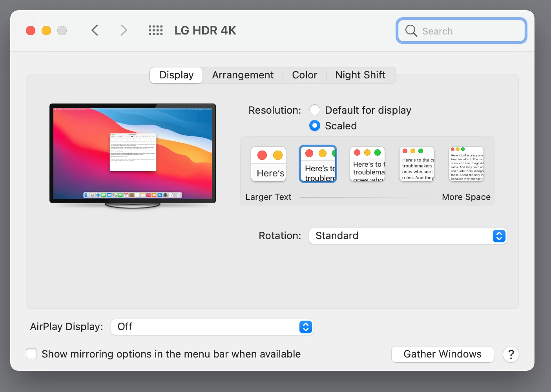The image size is (551, 392).
Task: Close the LG HDR 4K window
Action: pyautogui.click(x=31, y=31)
